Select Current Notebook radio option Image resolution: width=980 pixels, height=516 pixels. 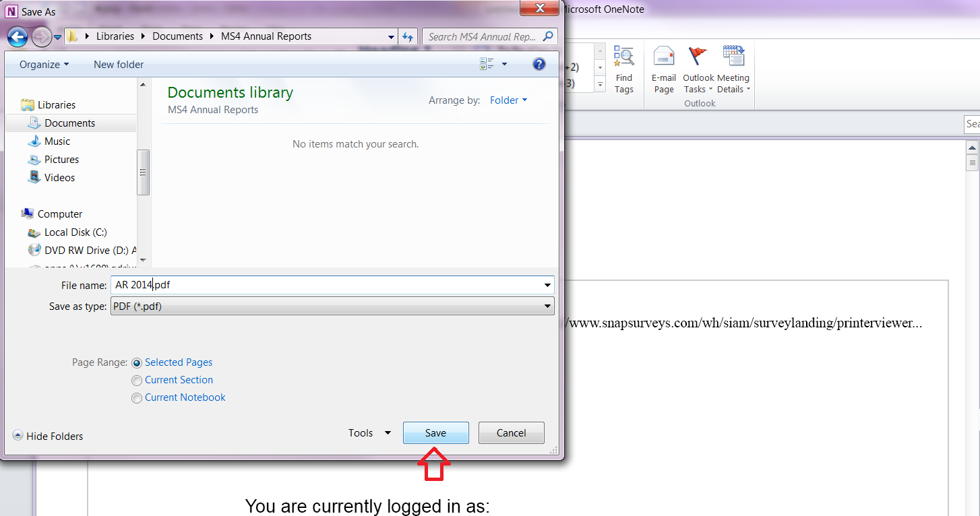coord(137,397)
